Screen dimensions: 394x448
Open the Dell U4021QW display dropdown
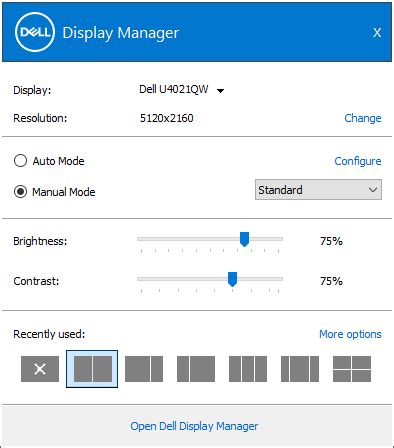182,89
